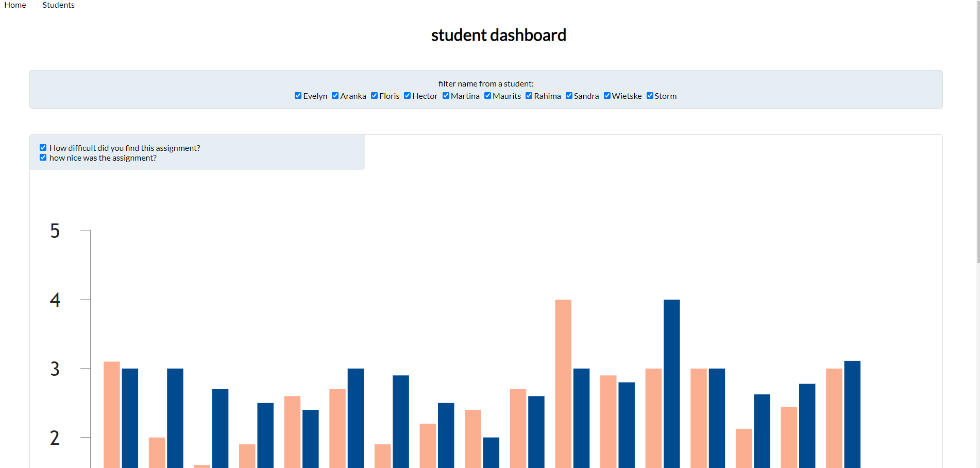Click the tallest dark blue bar
The width and height of the screenshot is (980, 468).
pyautogui.click(x=671, y=381)
